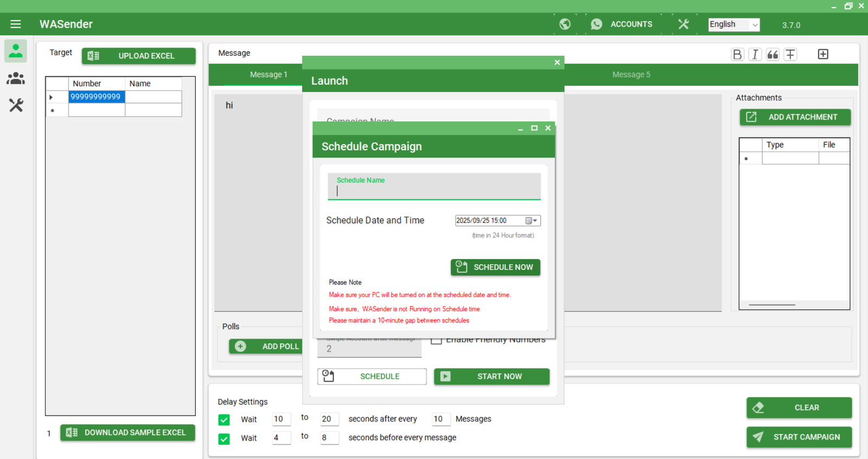Screen dimensions: 868x459
Task: Click the add message plus icon
Action: click(x=822, y=54)
